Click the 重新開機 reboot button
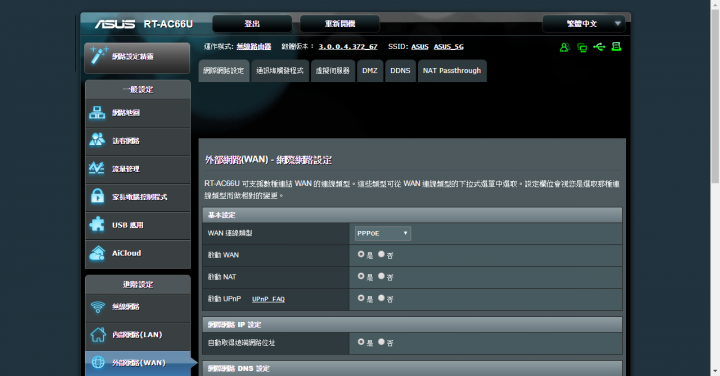Viewport: 720px width, 376px height. 340,23
